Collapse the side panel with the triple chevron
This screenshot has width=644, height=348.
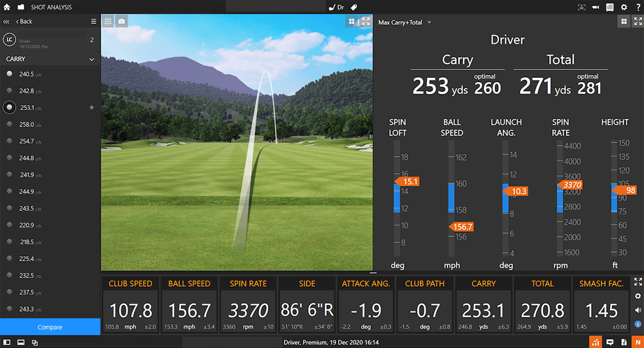(6, 21)
